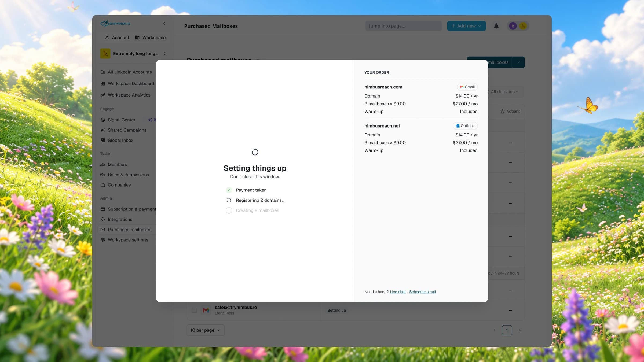
Task: Open the Add new dropdown
Action: [466, 26]
